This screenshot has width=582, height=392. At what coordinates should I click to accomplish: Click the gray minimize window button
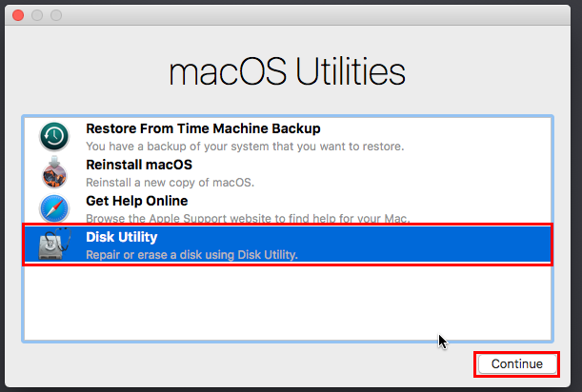click(38, 17)
